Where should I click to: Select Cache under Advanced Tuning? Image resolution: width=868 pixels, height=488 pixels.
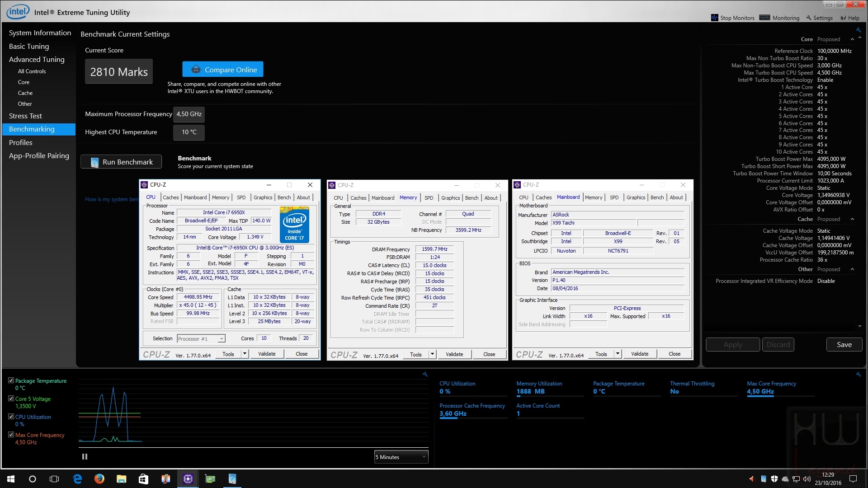[x=25, y=93]
